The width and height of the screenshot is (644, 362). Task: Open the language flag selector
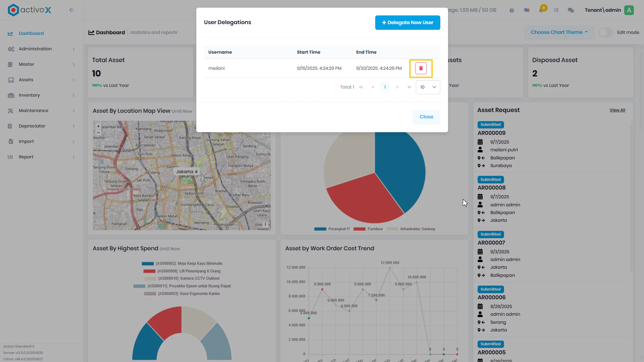[527, 10]
